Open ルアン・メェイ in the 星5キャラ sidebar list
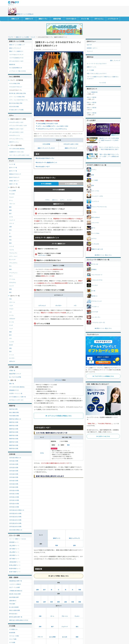Image resolution: width=129 pixels, height=644 pixels. point(13,256)
